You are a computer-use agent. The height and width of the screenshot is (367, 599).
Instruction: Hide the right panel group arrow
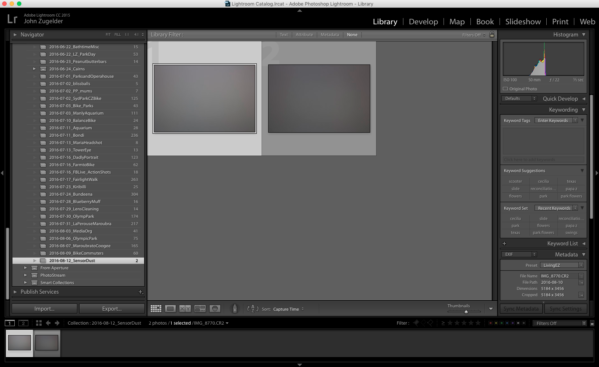click(x=596, y=173)
